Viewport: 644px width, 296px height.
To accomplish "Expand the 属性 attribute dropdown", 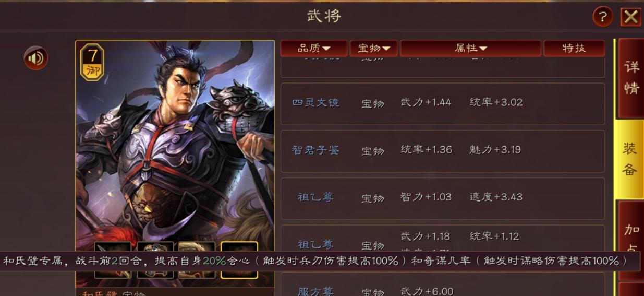I will coord(471,49).
